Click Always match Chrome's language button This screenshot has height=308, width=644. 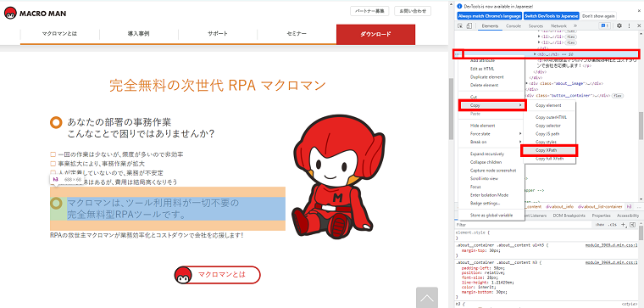pos(489,15)
